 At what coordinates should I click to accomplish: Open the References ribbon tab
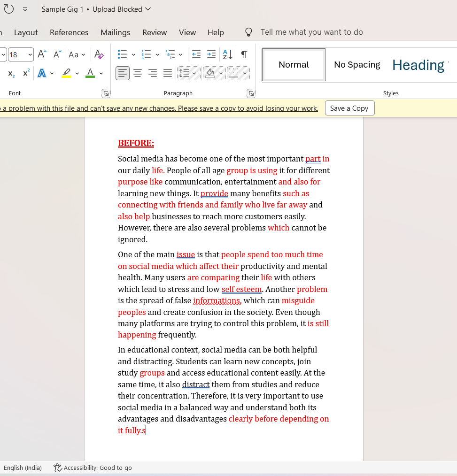69,32
